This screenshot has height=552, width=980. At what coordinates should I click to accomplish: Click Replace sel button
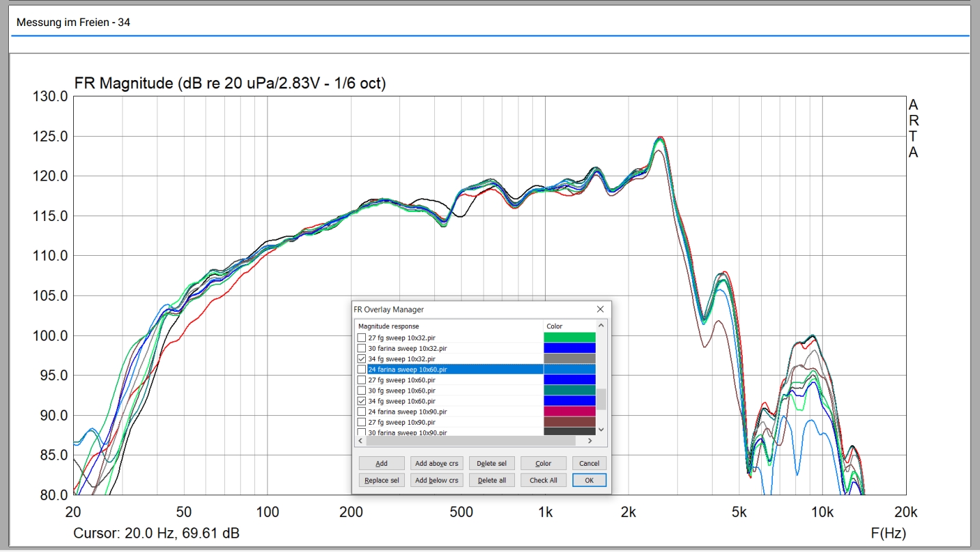[x=382, y=480]
